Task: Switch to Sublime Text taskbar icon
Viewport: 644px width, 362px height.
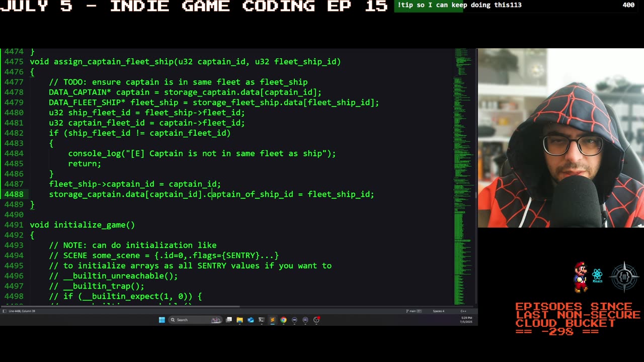Action: click(272, 320)
